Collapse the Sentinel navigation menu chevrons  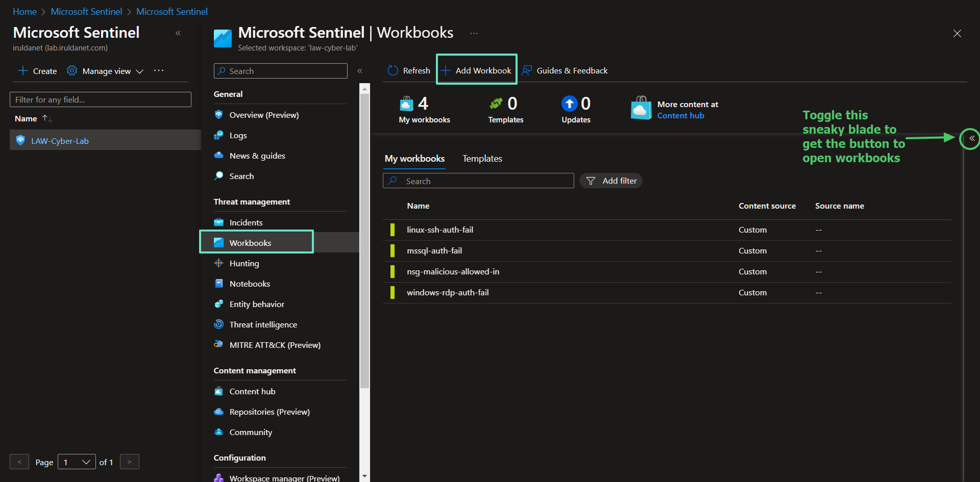click(360, 71)
